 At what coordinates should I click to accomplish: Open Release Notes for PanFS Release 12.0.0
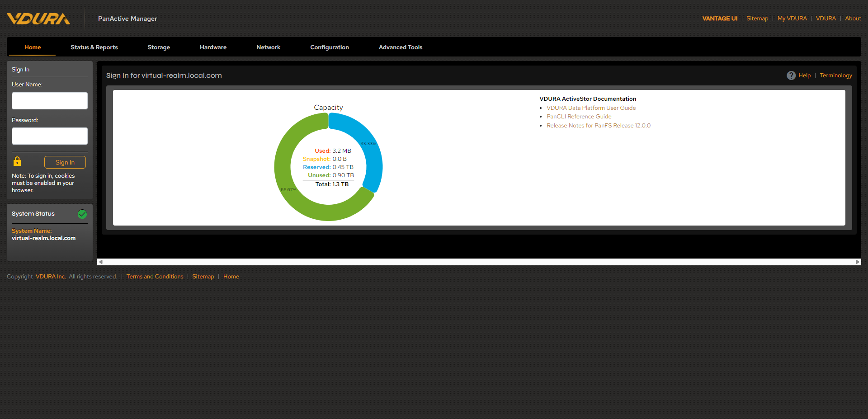pyautogui.click(x=599, y=126)
